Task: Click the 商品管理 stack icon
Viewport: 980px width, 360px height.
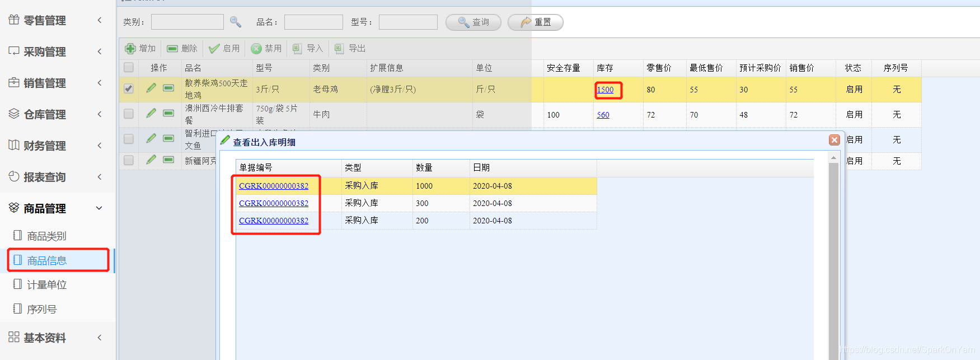Action: (x=14, y=208)
